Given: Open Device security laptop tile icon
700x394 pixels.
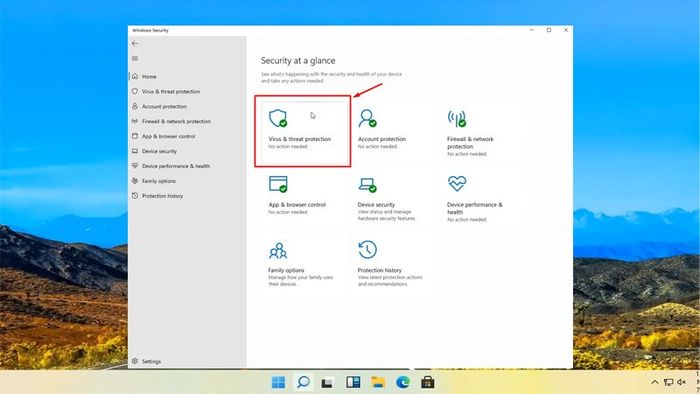Looking at the screenshot, I should pyautogui.click(x=367, y=184).
